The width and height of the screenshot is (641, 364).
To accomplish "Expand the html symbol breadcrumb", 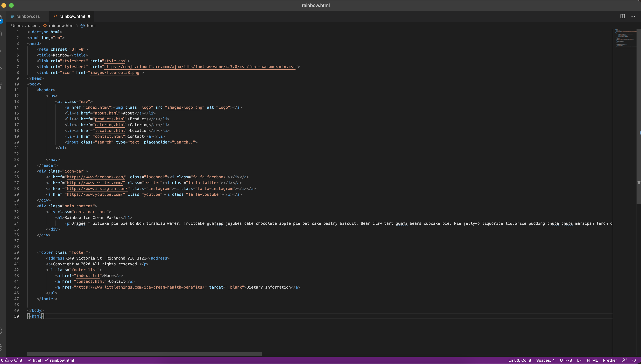I will [91, 26].
